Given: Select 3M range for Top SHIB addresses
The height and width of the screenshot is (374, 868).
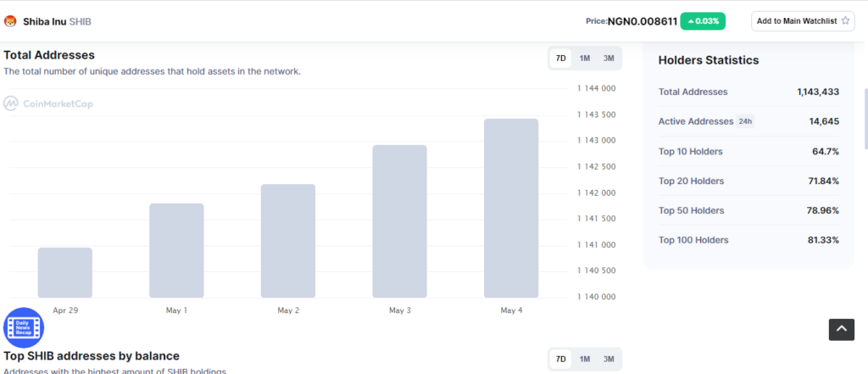Looking at the screenshot, I should (x=609, y=359).
